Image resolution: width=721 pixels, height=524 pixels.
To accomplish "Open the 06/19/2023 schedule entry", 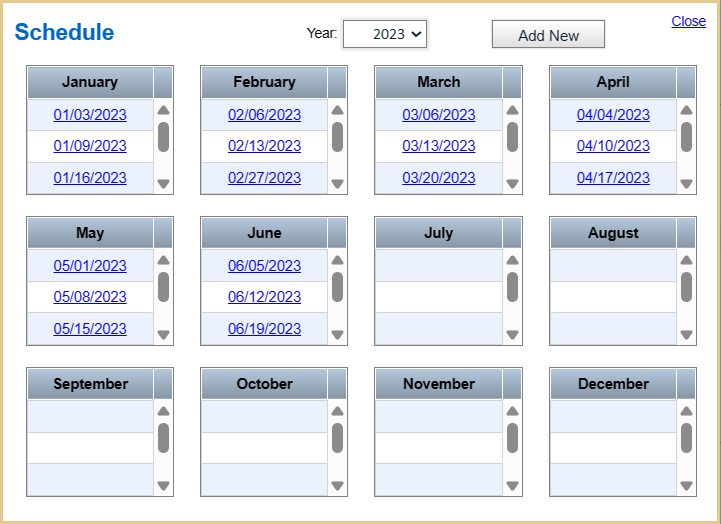I will pos(264,328).
